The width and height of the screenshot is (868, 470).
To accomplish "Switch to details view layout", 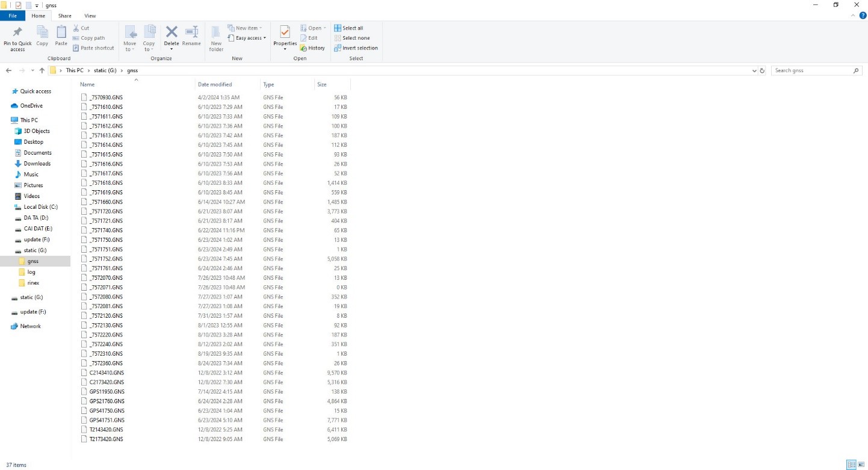I will pyautogui.click(x=851, y=465).
